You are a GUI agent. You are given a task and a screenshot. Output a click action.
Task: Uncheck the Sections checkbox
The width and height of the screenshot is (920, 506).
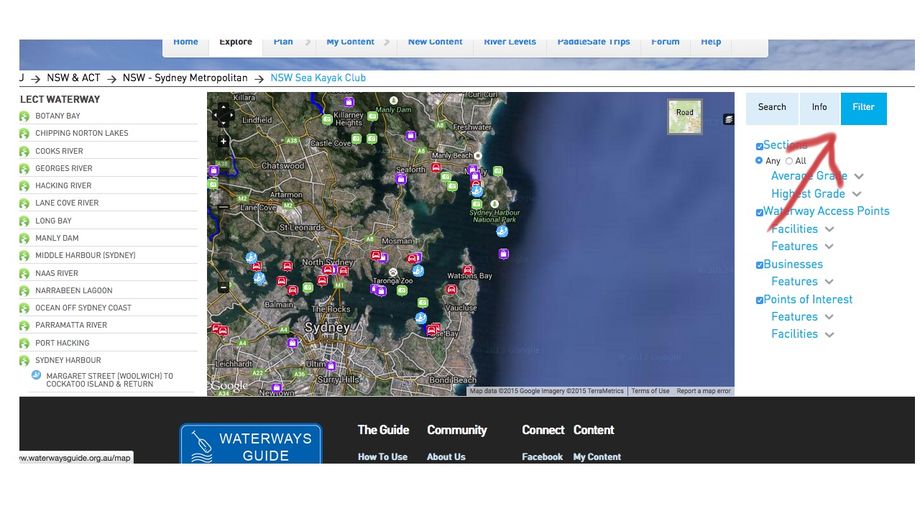(x=759, y=146)
